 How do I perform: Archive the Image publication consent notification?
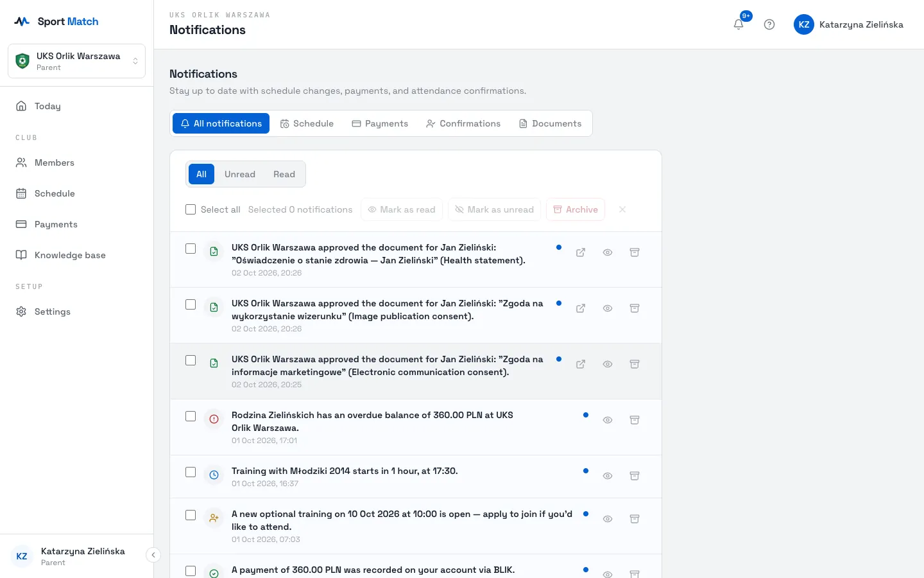tap(635, 308)
